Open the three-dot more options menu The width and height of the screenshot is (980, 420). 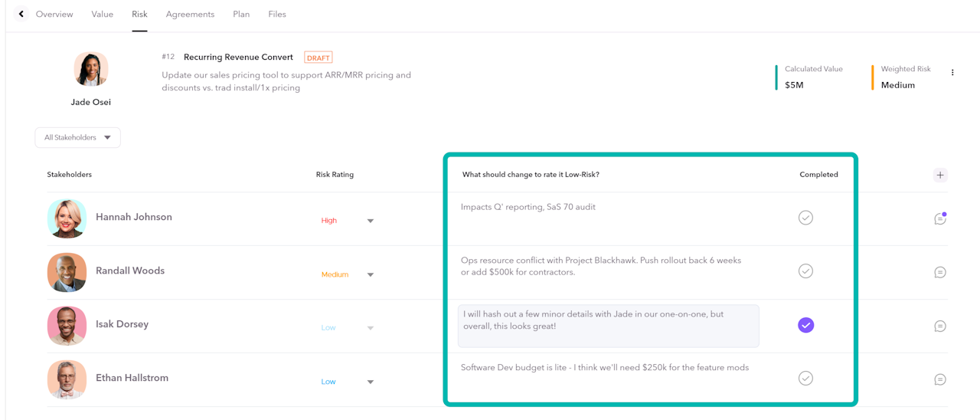coord(952,73)
